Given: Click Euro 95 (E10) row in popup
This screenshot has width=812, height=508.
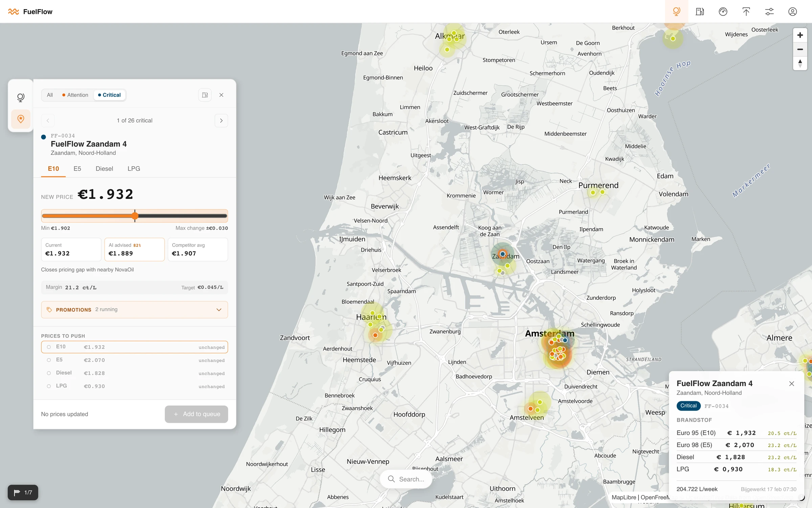Looking at the screenshot, I should point(736,433).
